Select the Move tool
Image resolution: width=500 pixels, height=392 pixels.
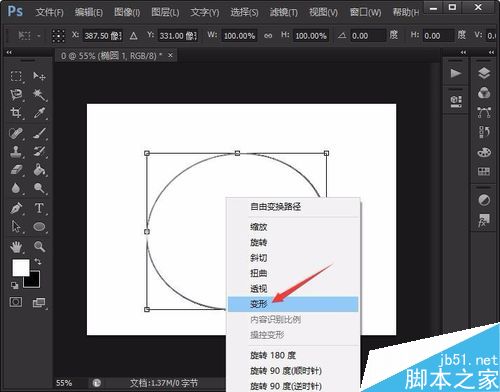pyautogui.click(x=39, y=76)
